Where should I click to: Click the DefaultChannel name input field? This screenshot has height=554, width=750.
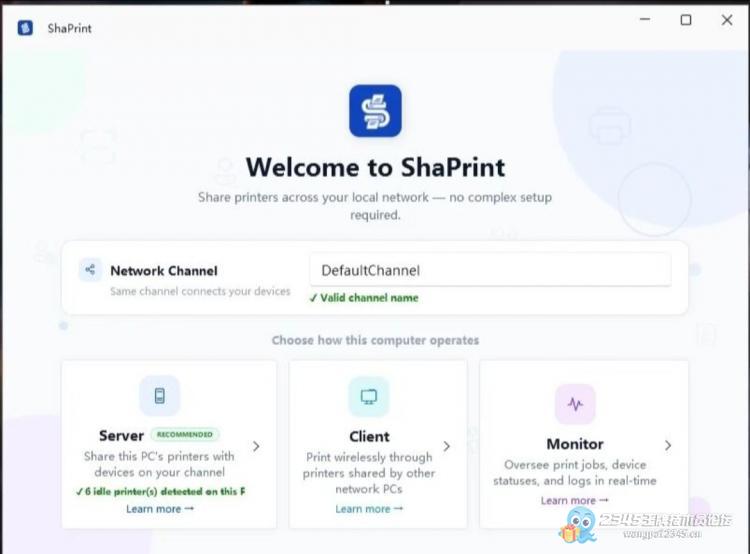pyautogui.click(x=490, y=270)
